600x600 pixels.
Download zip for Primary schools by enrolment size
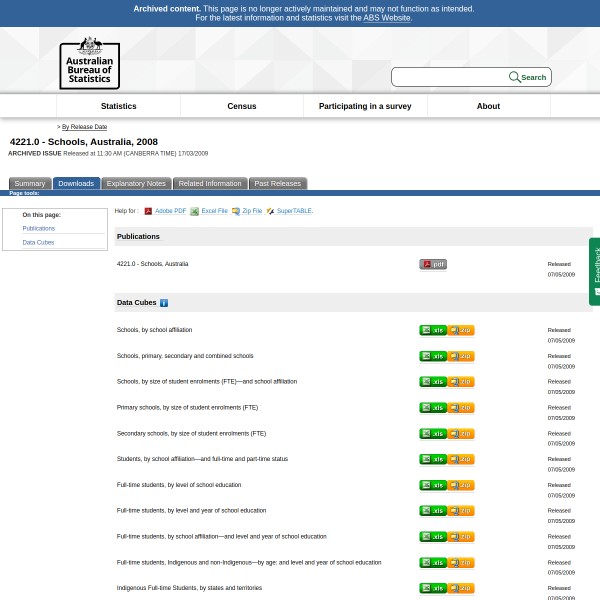pyautogui.click(x=461, y=408)
